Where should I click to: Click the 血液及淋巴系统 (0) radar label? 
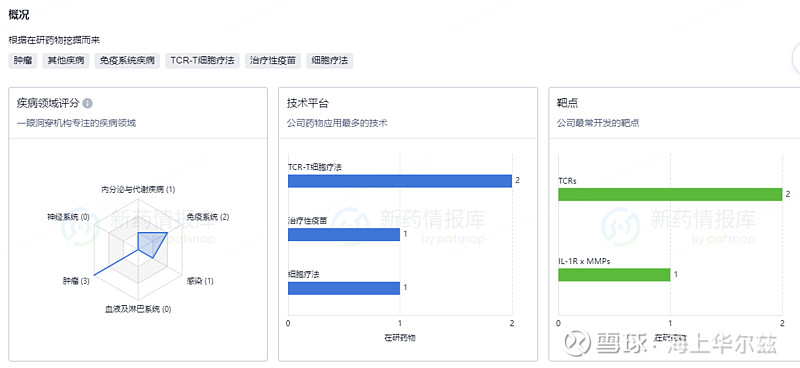coord(138,309)
